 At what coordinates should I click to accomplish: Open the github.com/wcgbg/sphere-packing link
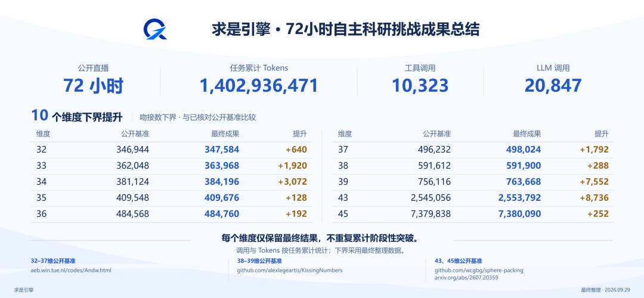point(479,271)
